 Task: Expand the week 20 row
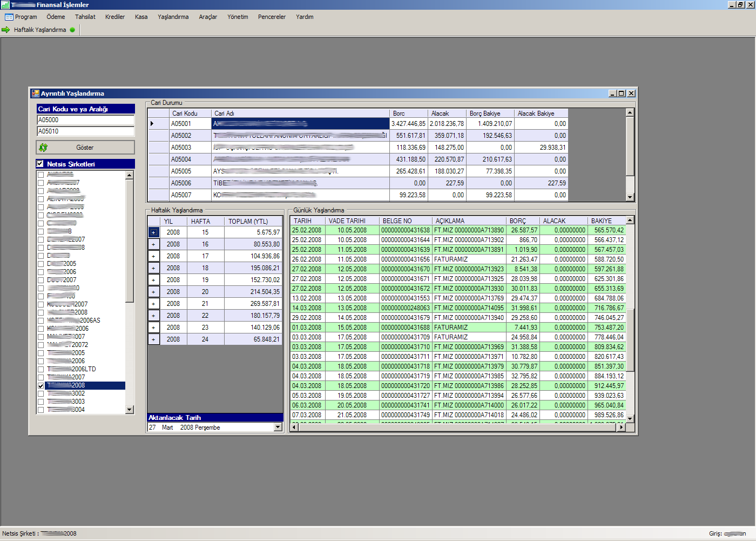(153, 292)
